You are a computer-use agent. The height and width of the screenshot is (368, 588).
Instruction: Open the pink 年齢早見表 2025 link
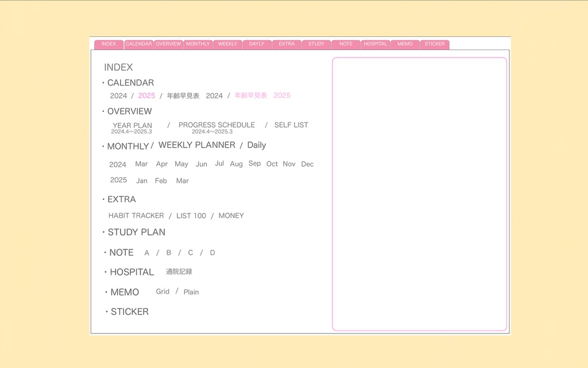click(x=262, y=95)
